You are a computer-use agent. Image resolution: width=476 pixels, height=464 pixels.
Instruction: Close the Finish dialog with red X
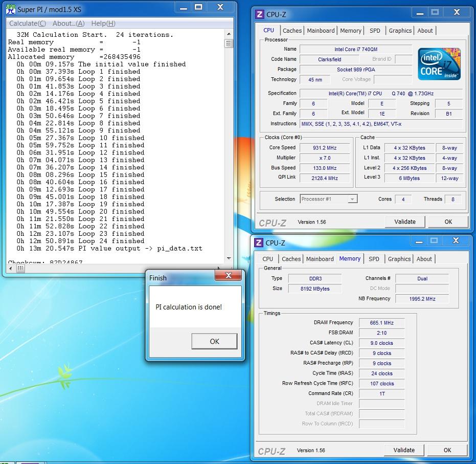pos(228,275)
